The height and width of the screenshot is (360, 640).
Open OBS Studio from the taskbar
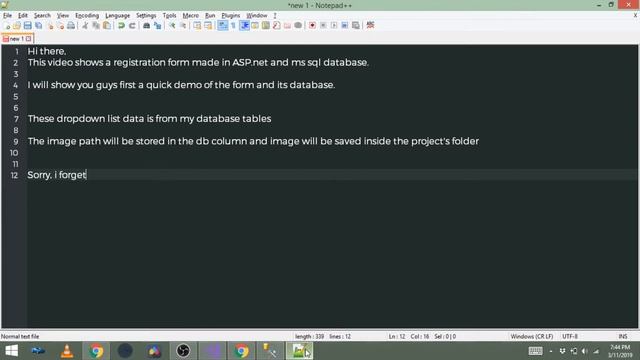click(x=183, y=351)
